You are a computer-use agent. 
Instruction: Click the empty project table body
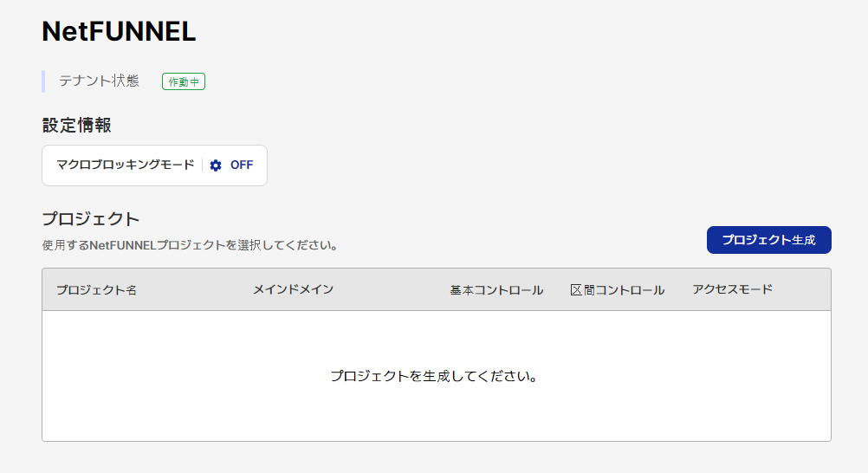tap(437, 375)
